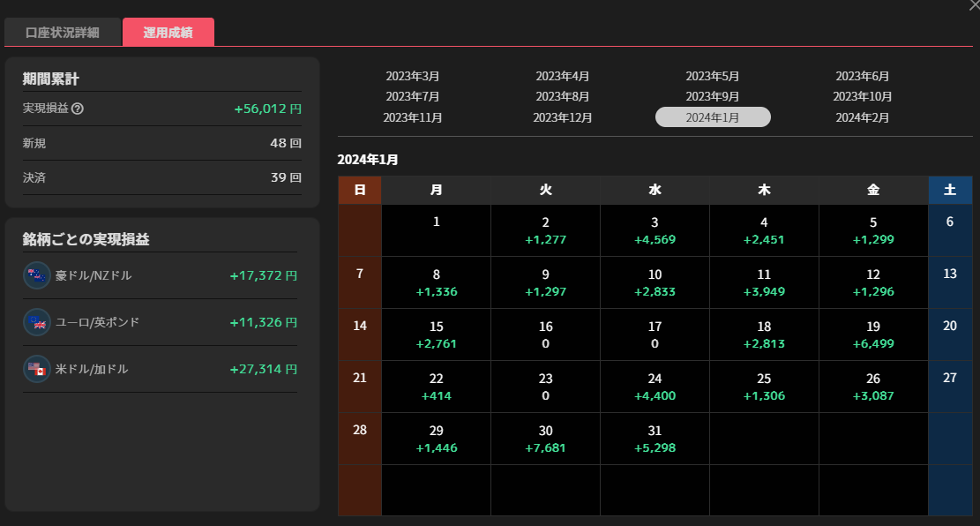Click calendar day 8 with +1,336
Image resolution: width=980 pixels, height=526 pixels.
[437, 282]
